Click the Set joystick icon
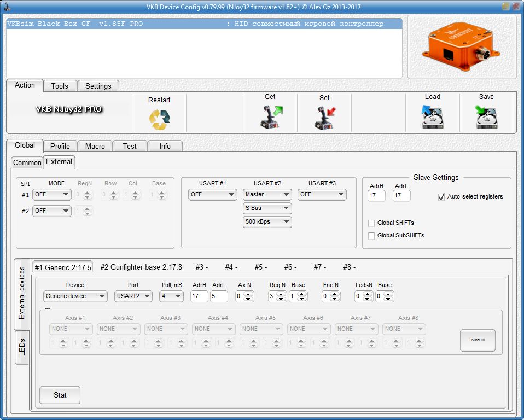524x420 pixels. 325,118
